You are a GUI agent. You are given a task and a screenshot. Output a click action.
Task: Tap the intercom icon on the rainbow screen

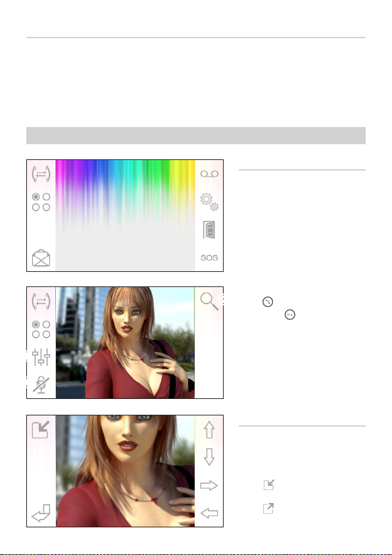click(x=41, y=174)
